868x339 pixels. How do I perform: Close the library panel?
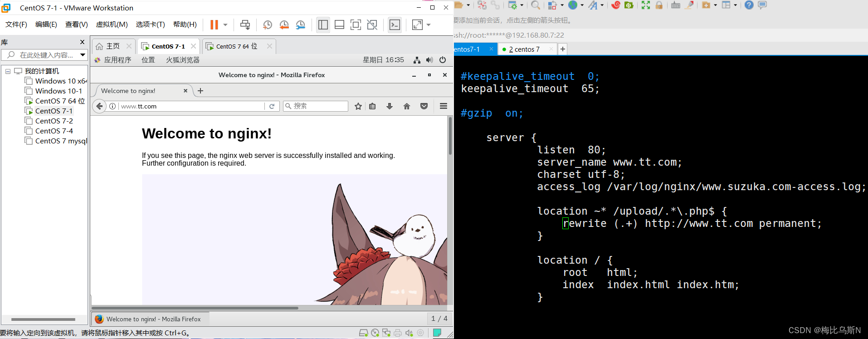[x=82, y=42]
